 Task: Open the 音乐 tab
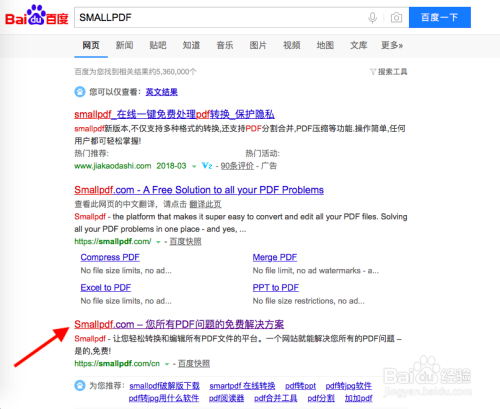pyautogui.click(x=225, y=45)
